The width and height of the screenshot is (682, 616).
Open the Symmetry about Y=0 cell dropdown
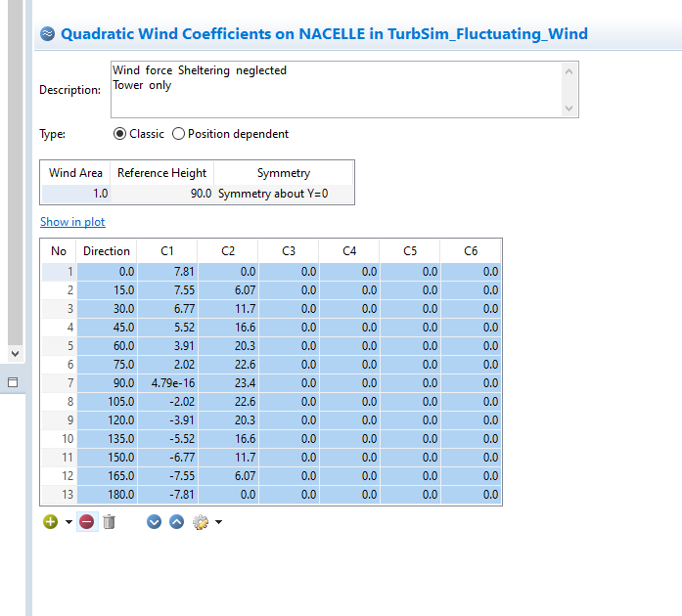(x=284, y=194)
